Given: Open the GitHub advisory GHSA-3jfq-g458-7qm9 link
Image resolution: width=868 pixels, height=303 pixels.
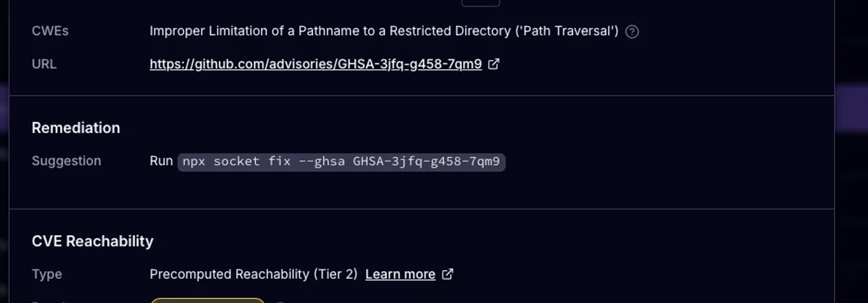Looking at the screenshot, I should coord(316,64).
